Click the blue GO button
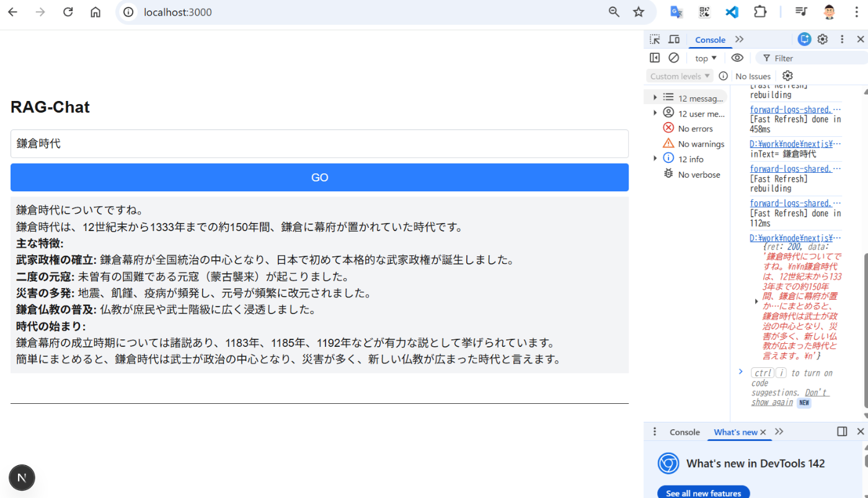This screenshot has height=498, width=868. click(319, 178)
